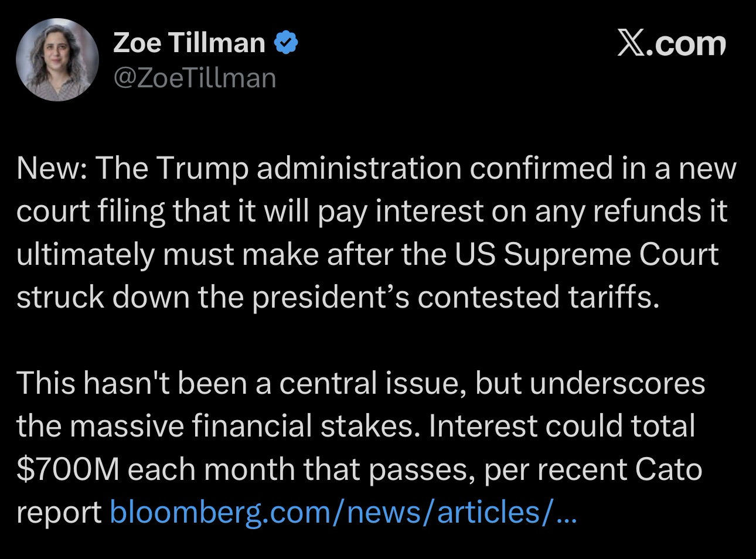The height and width of the screenshot is (559, 756).
Task: Click the word "report" before the link
Action: click(x=59, y=513)
